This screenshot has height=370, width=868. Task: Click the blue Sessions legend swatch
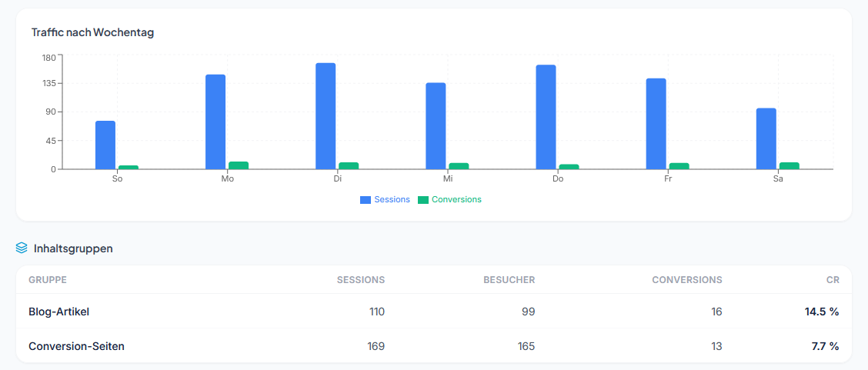[x=366, y=200]
